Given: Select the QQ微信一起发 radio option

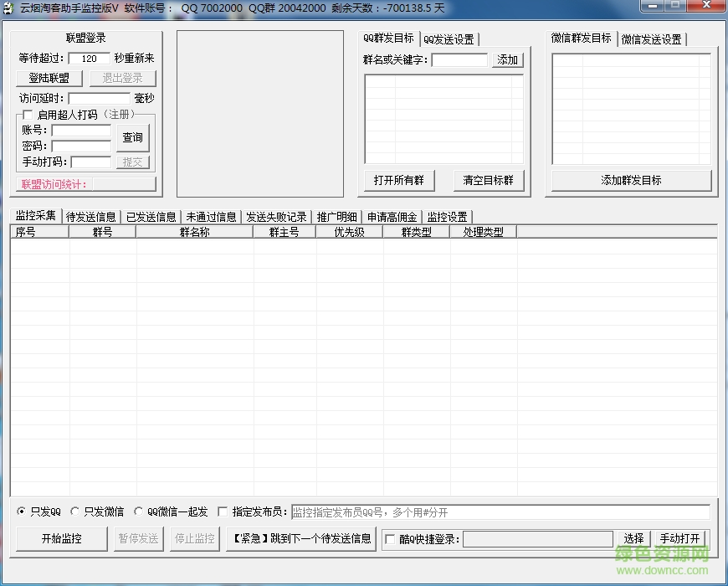Looking at the screenshot, I should 137,511.
